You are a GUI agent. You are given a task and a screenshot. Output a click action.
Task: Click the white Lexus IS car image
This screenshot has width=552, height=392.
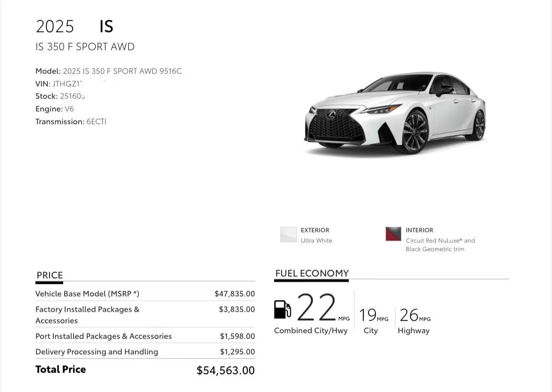click(x=395, y=113)
